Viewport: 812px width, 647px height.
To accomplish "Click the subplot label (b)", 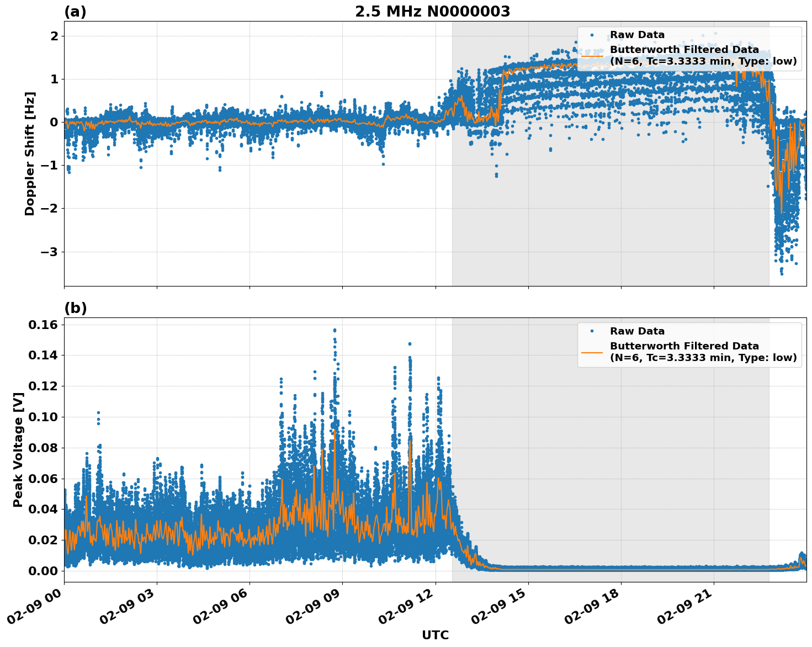I will (76, 307).
